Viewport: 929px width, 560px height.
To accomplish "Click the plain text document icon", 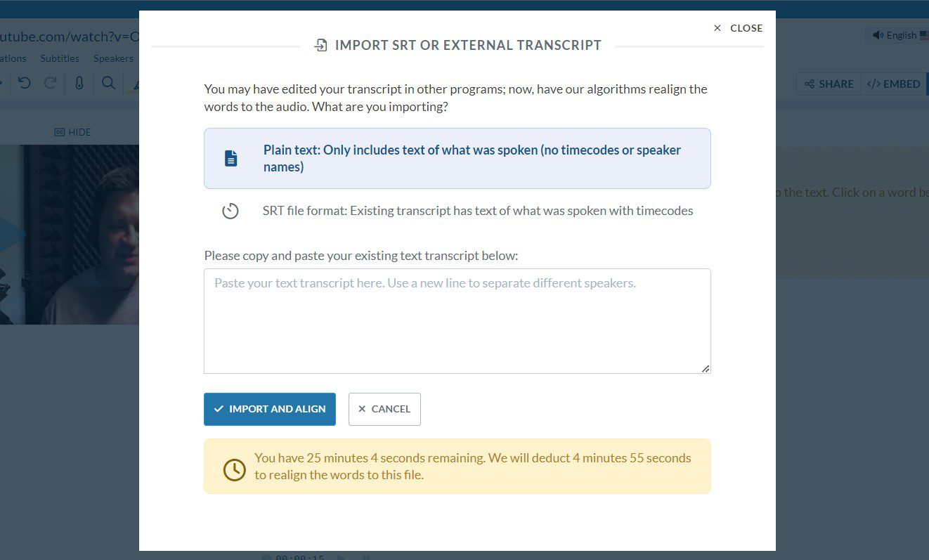I will [x=231, y=157].
